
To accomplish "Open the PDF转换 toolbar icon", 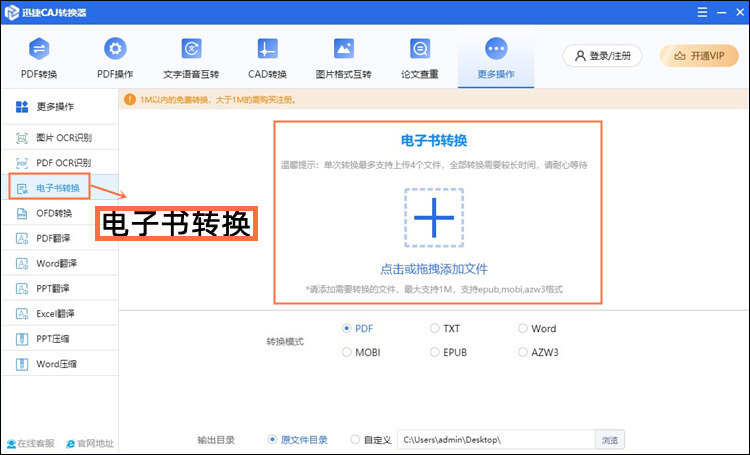I will [x=39, y=49].
